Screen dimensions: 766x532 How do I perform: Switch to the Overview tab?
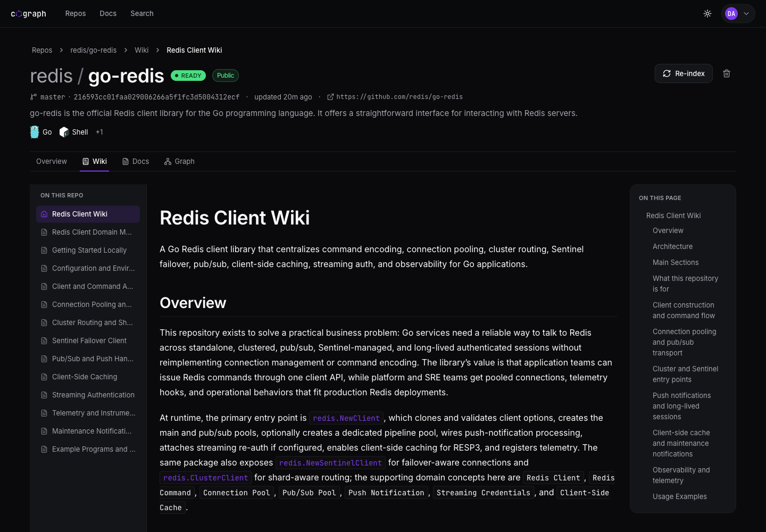coord(52,161)
